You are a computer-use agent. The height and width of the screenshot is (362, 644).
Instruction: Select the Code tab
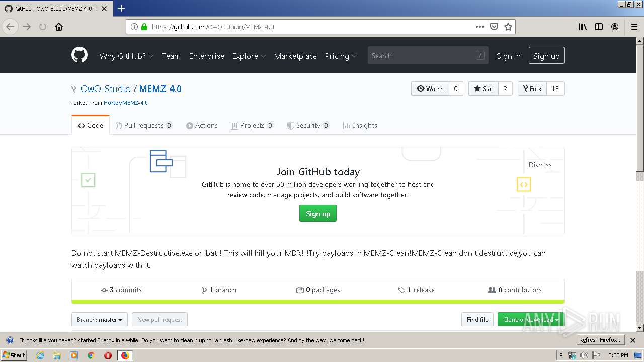pyautogui.click(x=91, y=125)
